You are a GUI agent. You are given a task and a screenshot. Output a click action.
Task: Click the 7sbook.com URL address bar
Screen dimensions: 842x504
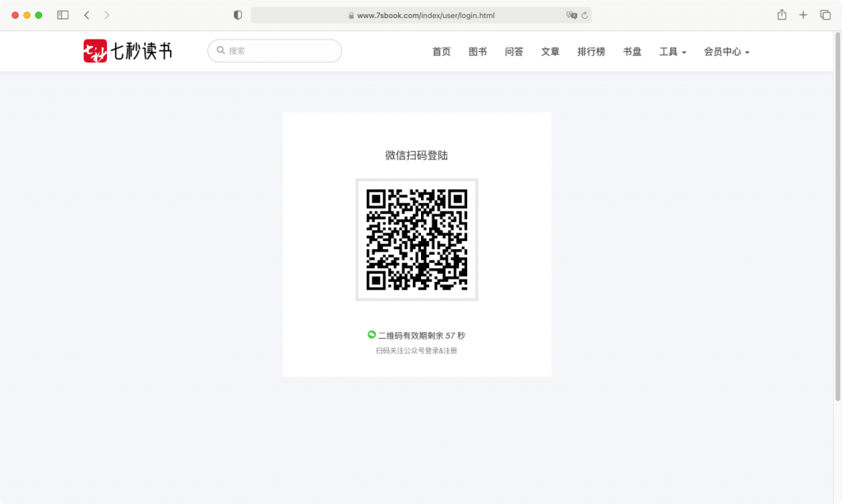pyautogui.click(x=421, y=15)
